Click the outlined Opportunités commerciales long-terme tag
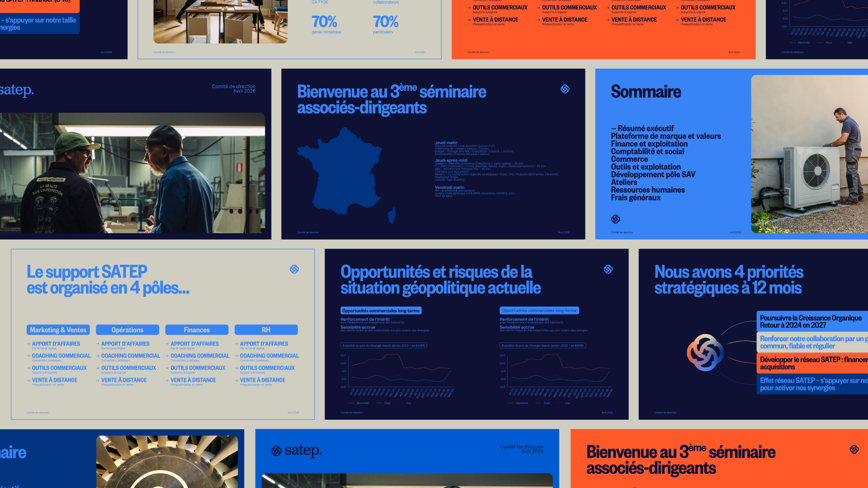Viewport: 868px width, 488px height. [539, 310]
